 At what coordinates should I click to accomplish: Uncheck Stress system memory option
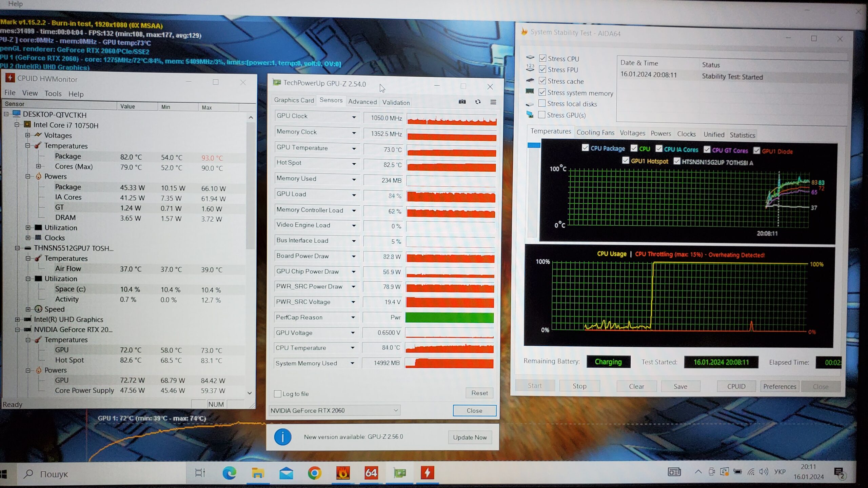pyautogui.click(x=542, y=92)
